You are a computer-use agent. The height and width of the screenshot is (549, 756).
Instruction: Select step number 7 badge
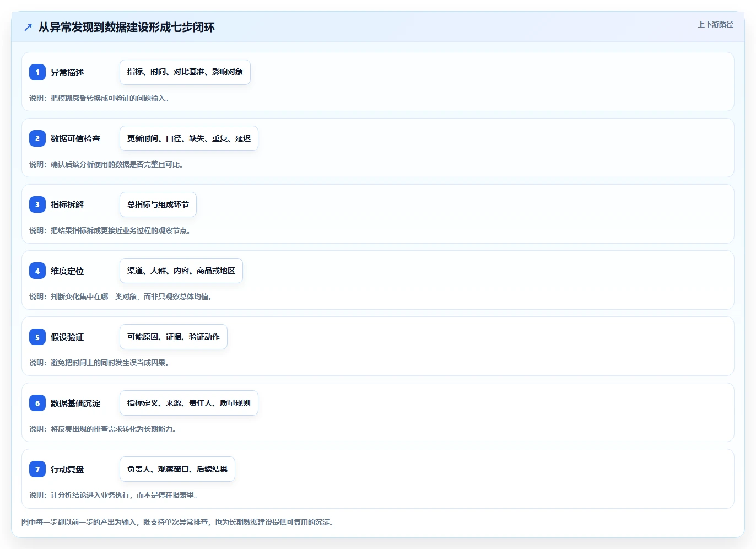coord(37,469)
